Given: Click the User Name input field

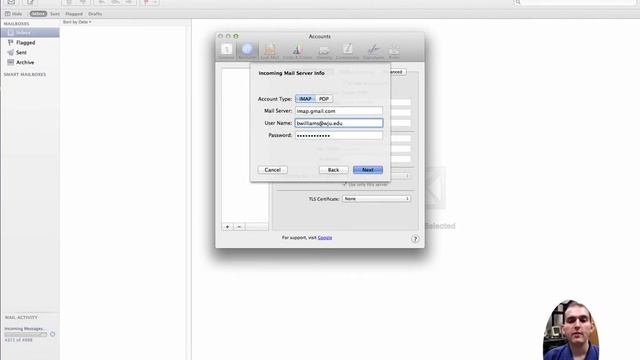Looking at the screenshot, I should pos(339,123).
